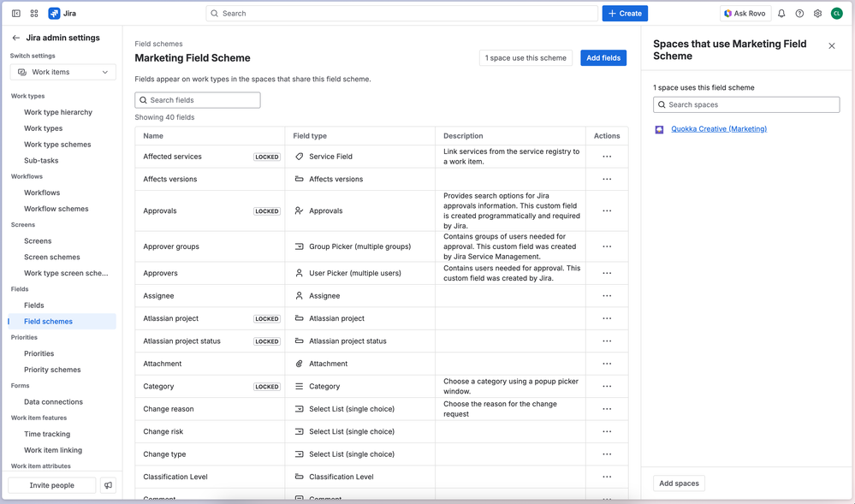
Task: Click the Add spaces button
Action: point(679,483)
